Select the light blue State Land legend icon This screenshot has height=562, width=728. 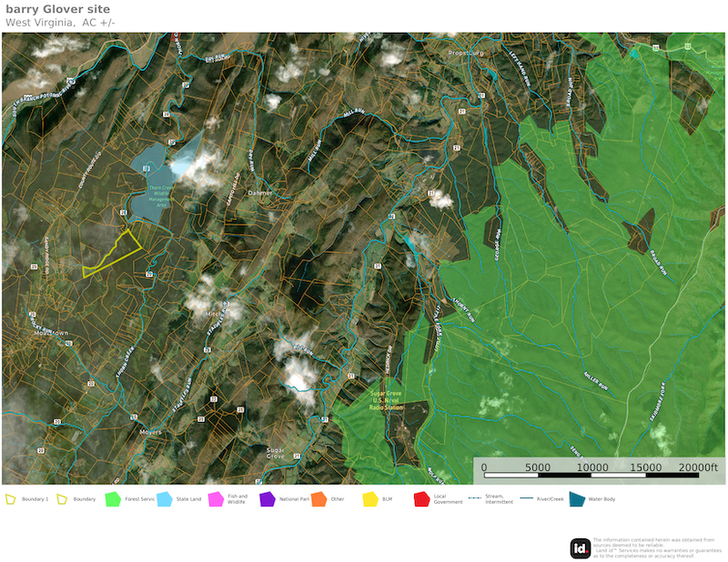pyautogui.click(x=165, y=499)
